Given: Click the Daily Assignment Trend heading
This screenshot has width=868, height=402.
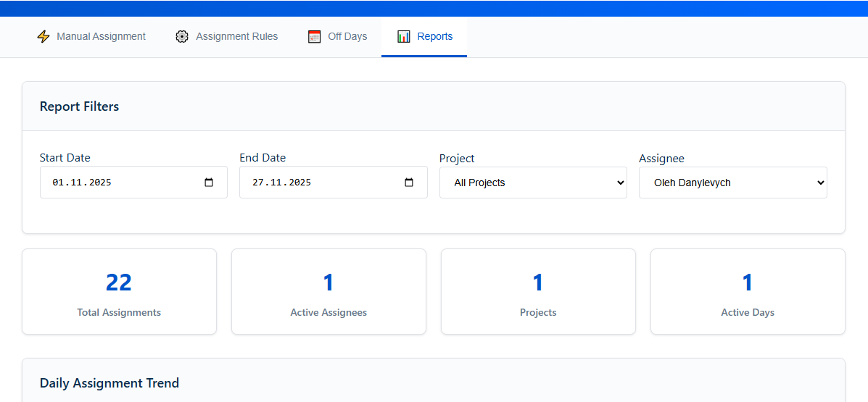Looking at the screenshot, I should [109, 383].
